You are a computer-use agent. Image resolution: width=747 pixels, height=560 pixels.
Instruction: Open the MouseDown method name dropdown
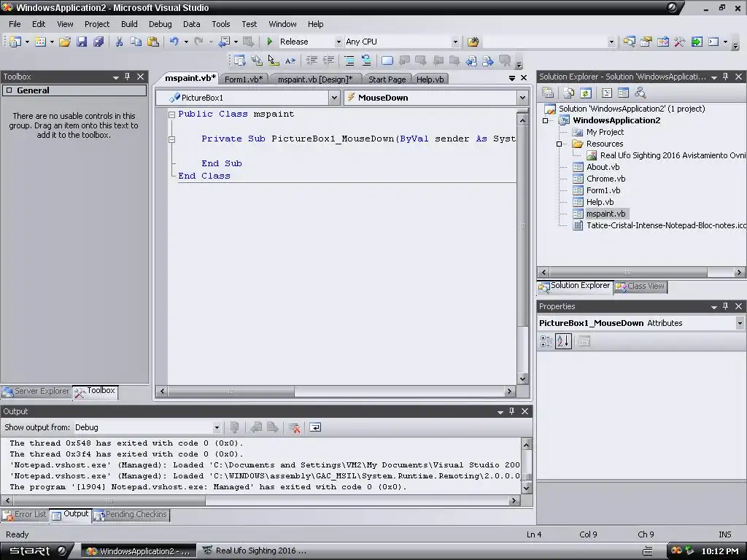pyautogui.click(x=522, y=98)
